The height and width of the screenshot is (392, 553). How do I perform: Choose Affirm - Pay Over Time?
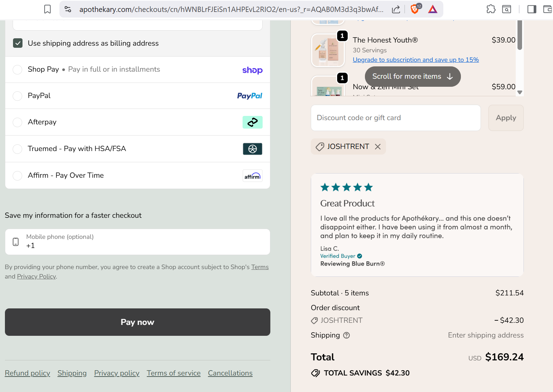[x=18, y=176]
